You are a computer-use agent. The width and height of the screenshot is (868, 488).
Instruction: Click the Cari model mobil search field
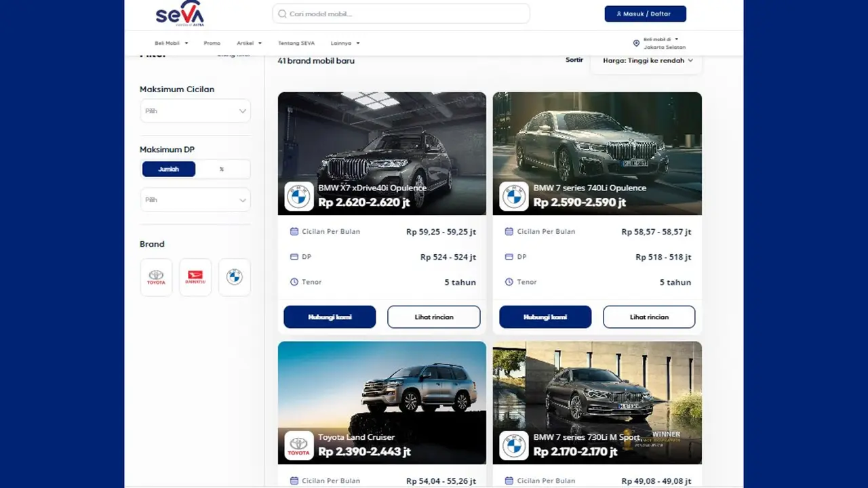[401, 14]
